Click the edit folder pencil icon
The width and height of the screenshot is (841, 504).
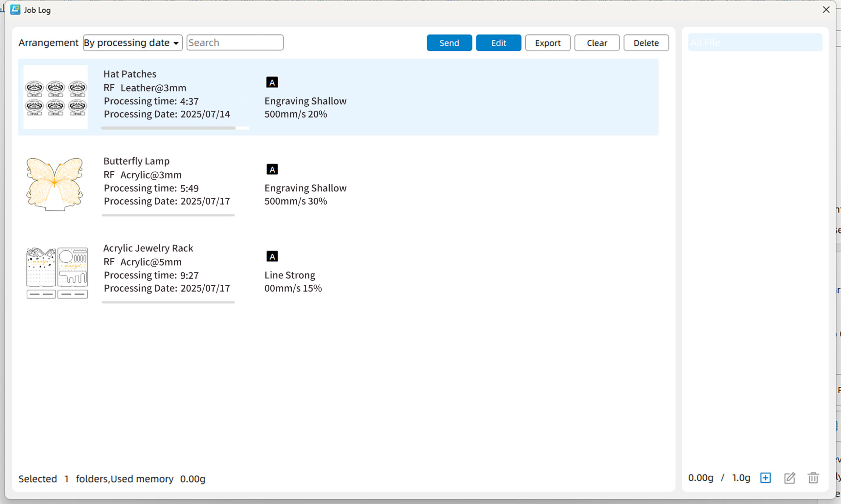point(789,478)
